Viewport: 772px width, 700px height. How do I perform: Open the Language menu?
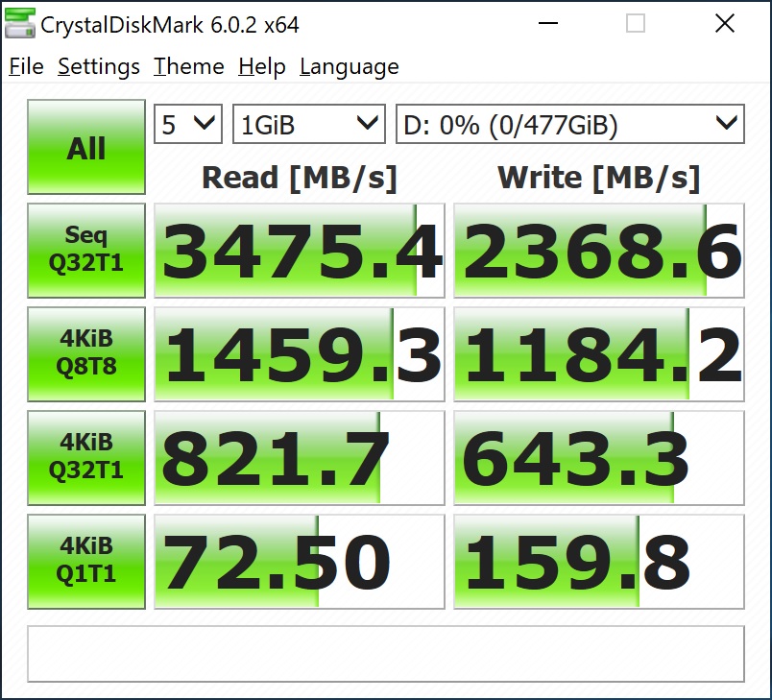pos(350,66)
